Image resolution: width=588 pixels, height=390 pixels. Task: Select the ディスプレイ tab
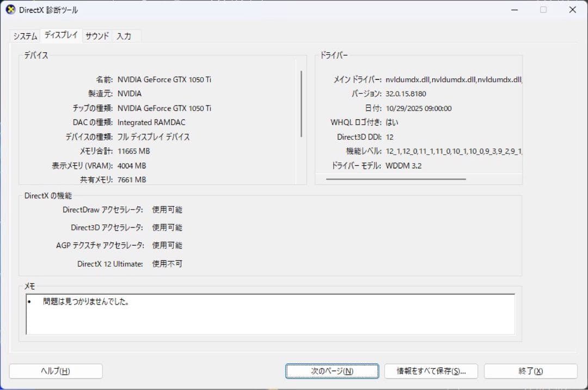click(61, 35)
